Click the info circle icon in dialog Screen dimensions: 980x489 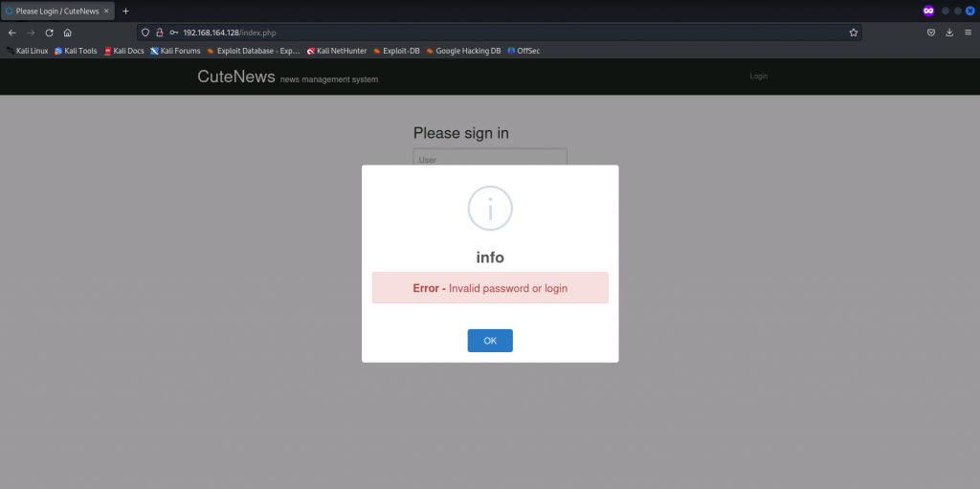point(490,209)
